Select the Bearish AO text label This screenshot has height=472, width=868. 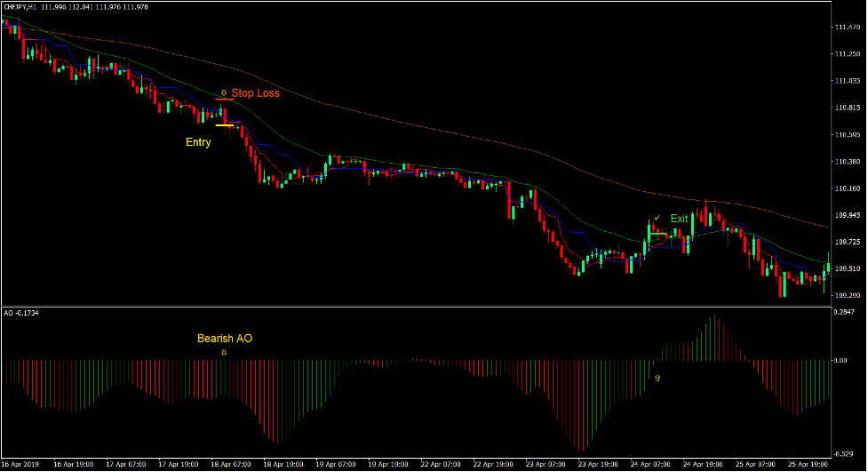225,339
